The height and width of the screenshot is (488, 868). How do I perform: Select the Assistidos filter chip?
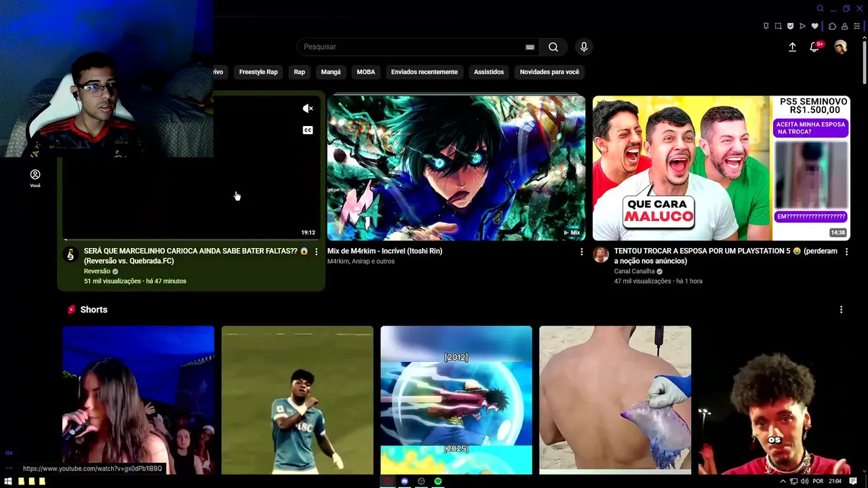(489, 72)
